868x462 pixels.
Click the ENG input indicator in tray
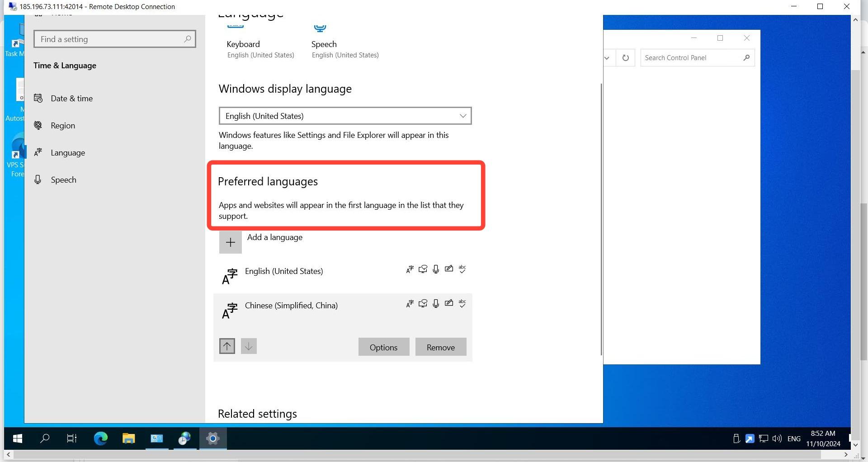[794, 438]
